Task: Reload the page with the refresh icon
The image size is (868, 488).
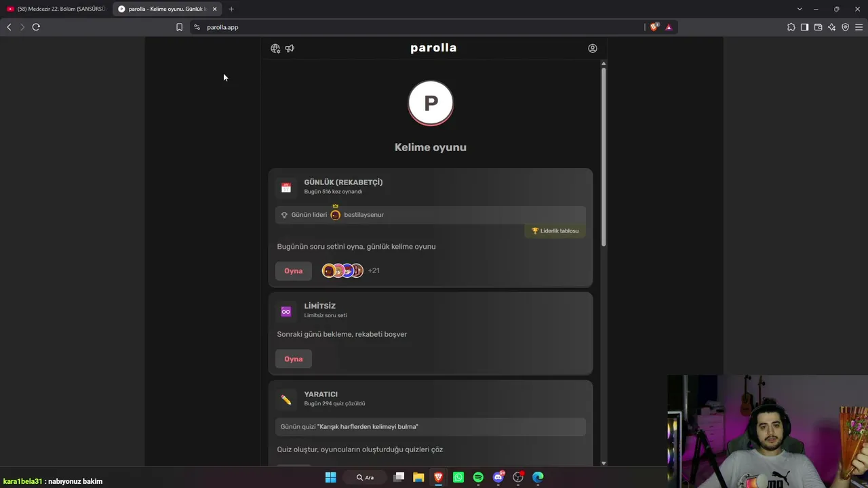Action: 36,27
